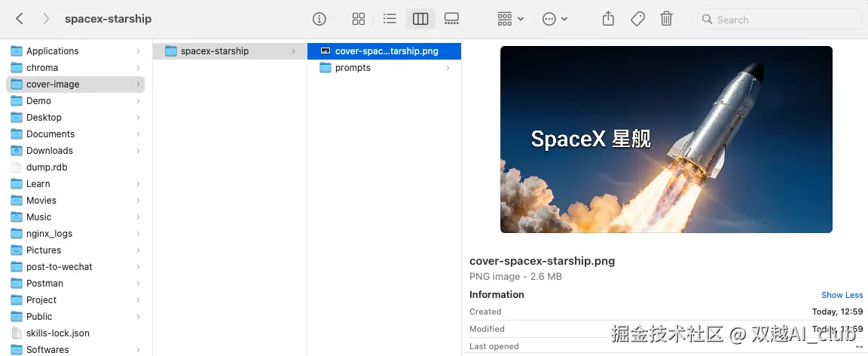Switch to icon grid view
Image resolution: width=868 pixels, height=356 pixels.
pos(359,19)
